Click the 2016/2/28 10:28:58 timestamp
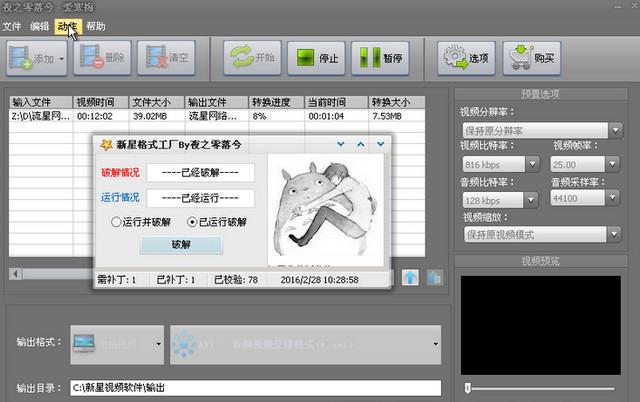The height and width of the screenshot is (402, 640). pos(320,280)
